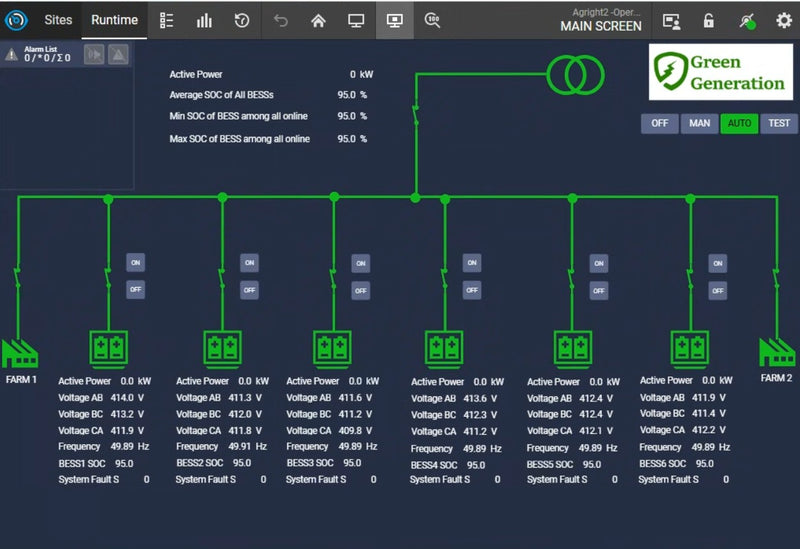Click the main grid breaker switch
800x549 pixels.
tap(416, 115)
